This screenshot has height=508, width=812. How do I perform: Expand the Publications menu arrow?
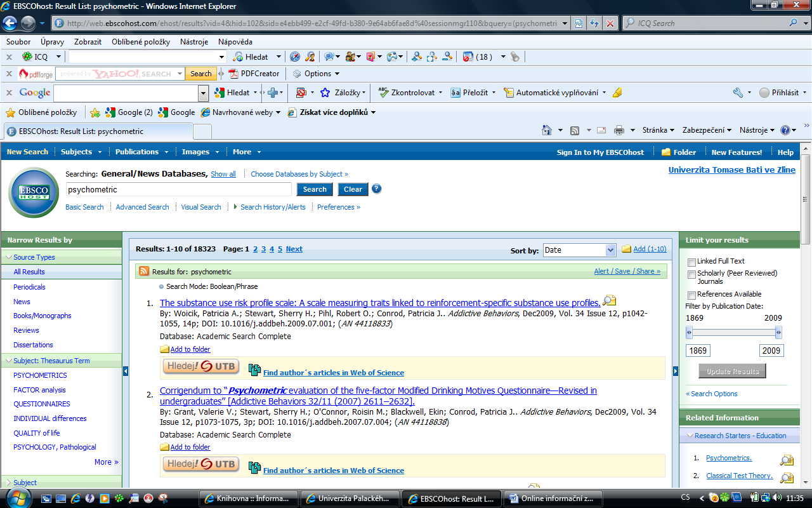click(166, 152)
